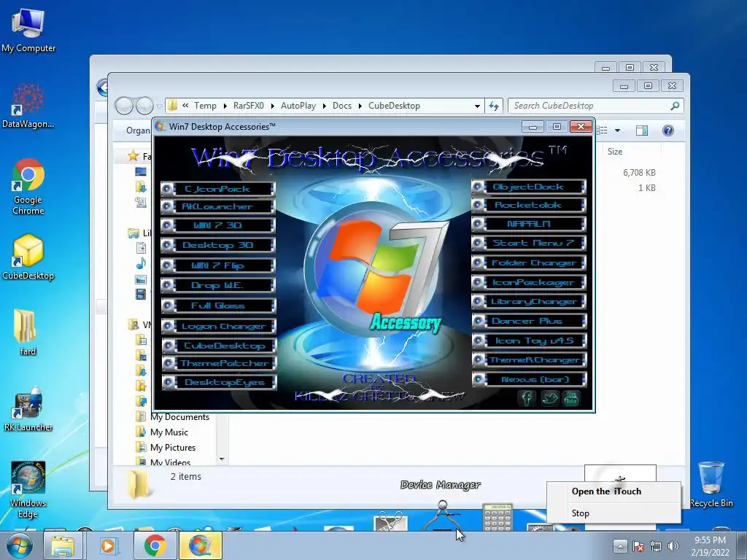The height and width of the screenshot is (560, 747).
Task: Go to Docs in the breadcrumb path
Action: 342,106
